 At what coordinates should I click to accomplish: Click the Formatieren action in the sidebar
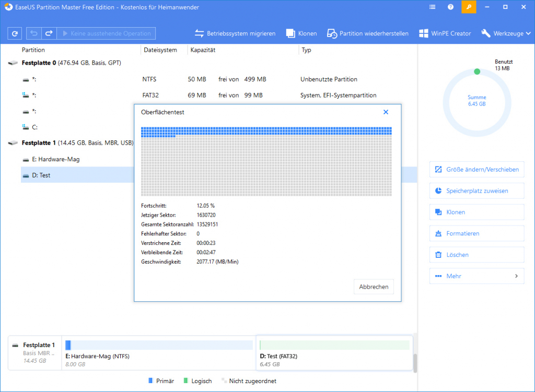coord(476,233)
